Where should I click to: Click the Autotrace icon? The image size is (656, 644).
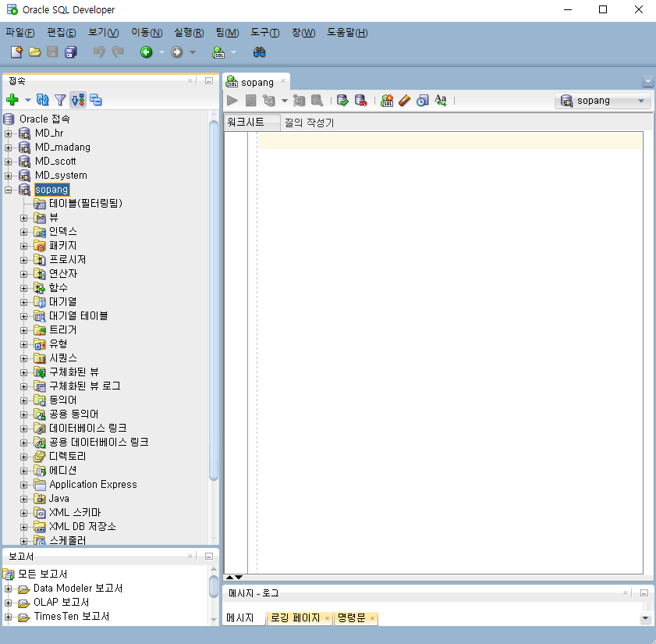pos(299,101)
